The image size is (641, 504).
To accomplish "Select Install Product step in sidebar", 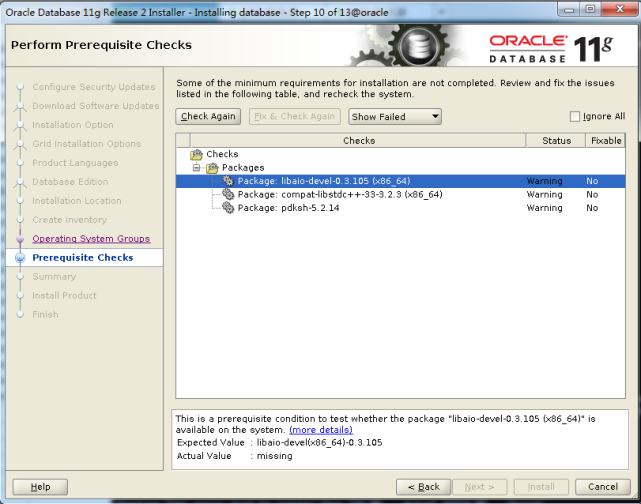I will 65,296.
